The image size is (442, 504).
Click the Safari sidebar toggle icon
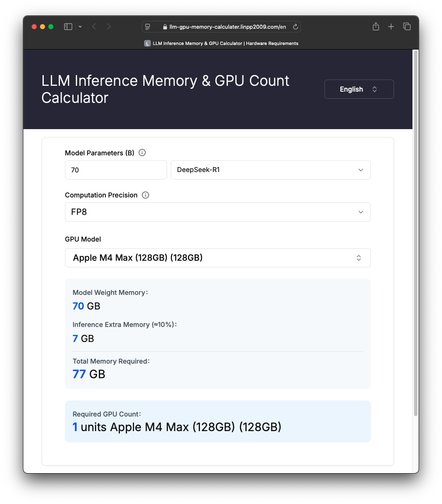pyautogui.click(x=68, y=27)
